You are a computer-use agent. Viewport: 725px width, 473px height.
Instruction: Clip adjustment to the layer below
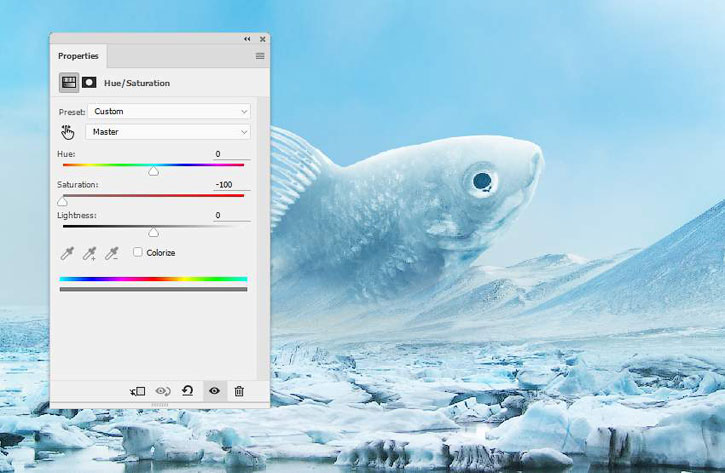pyautogui.click(x=138, y=391)
